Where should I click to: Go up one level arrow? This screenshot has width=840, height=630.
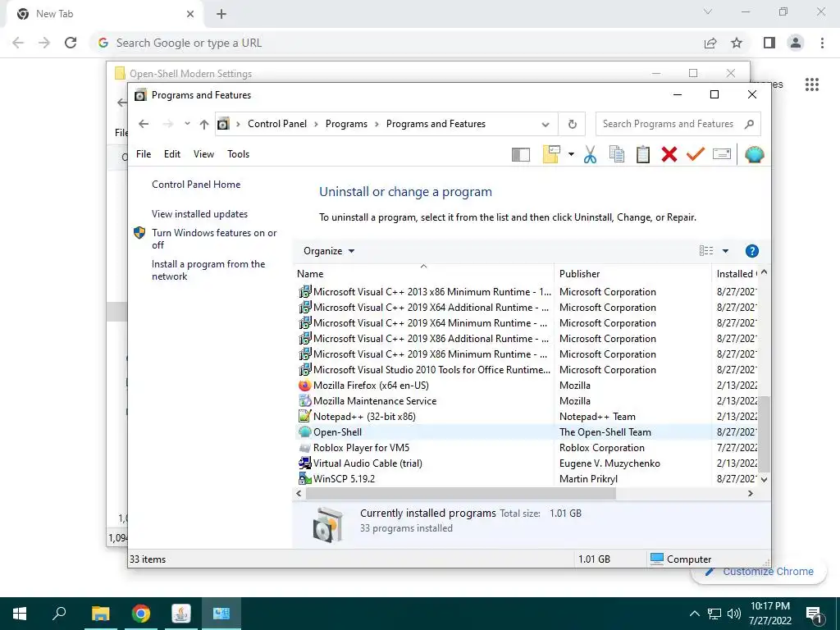tap(204, 125)
